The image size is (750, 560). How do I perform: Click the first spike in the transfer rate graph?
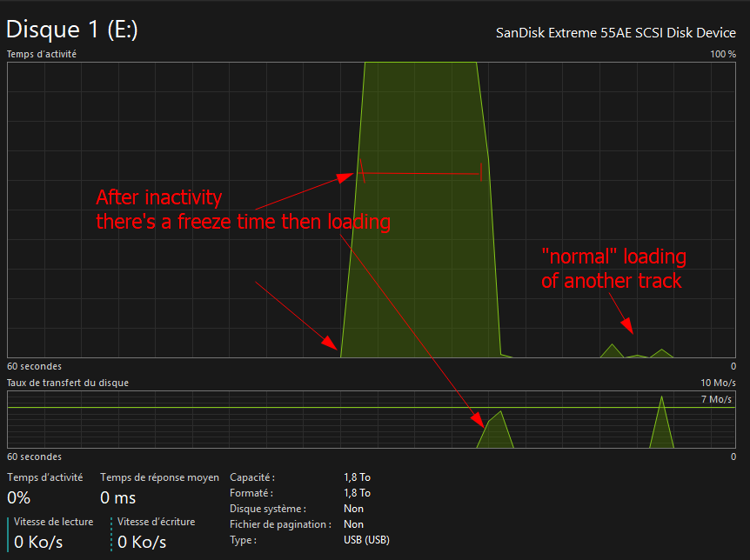(495, 432)
